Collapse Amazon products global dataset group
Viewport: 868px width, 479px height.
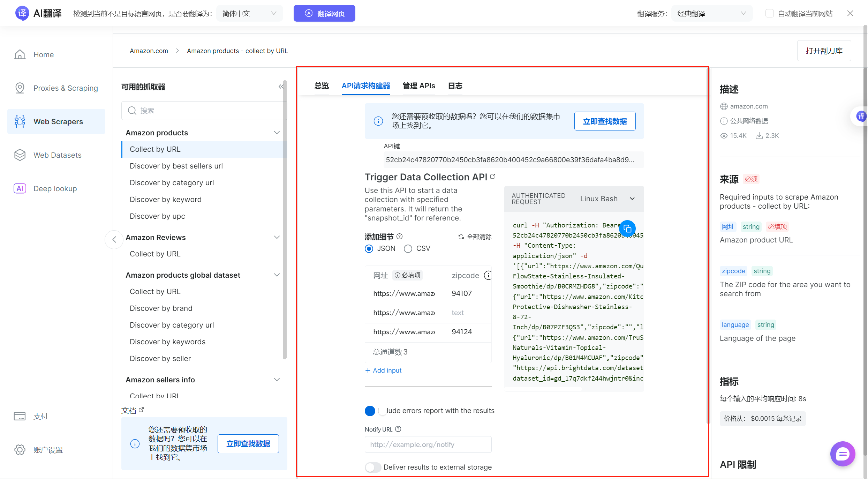[x=277, y=275]
